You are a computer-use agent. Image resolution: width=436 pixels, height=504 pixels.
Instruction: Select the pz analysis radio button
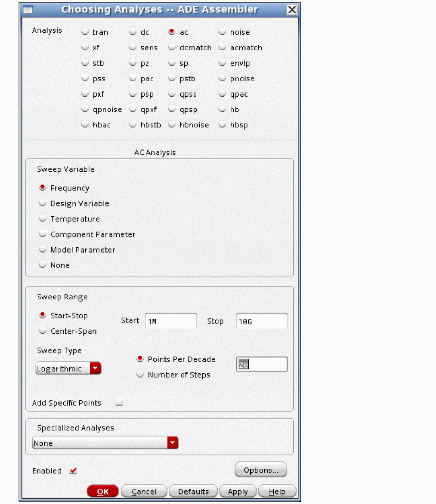pyautogui.click(x=133, y=63)
